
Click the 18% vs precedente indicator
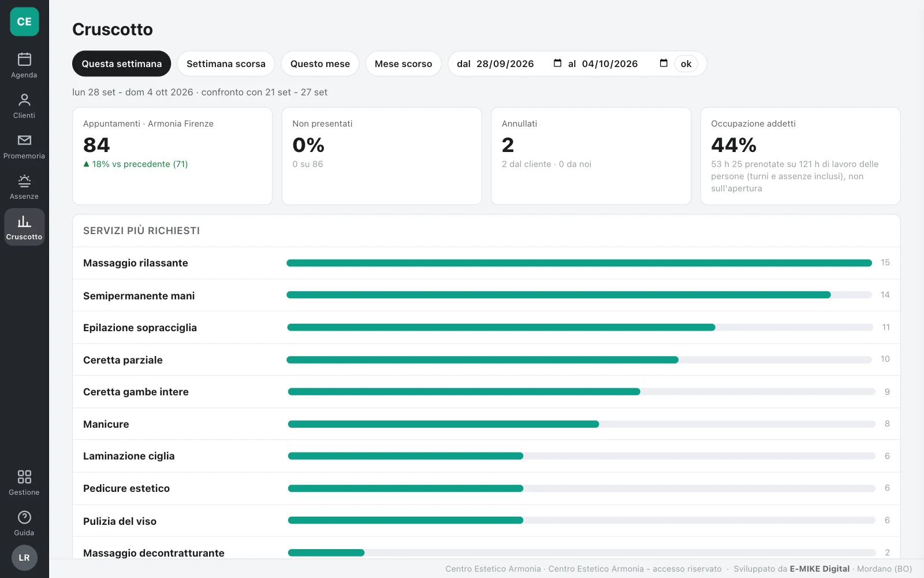point(136,164)
